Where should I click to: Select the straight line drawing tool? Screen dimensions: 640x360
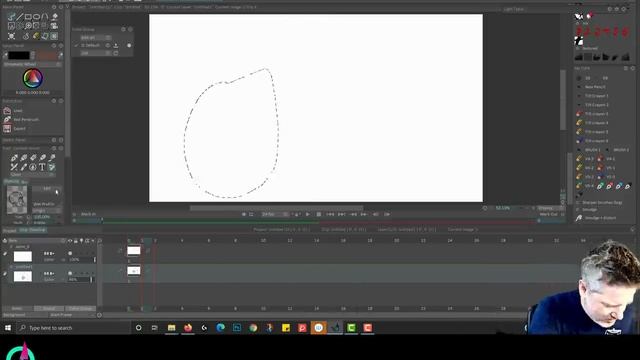20,17
